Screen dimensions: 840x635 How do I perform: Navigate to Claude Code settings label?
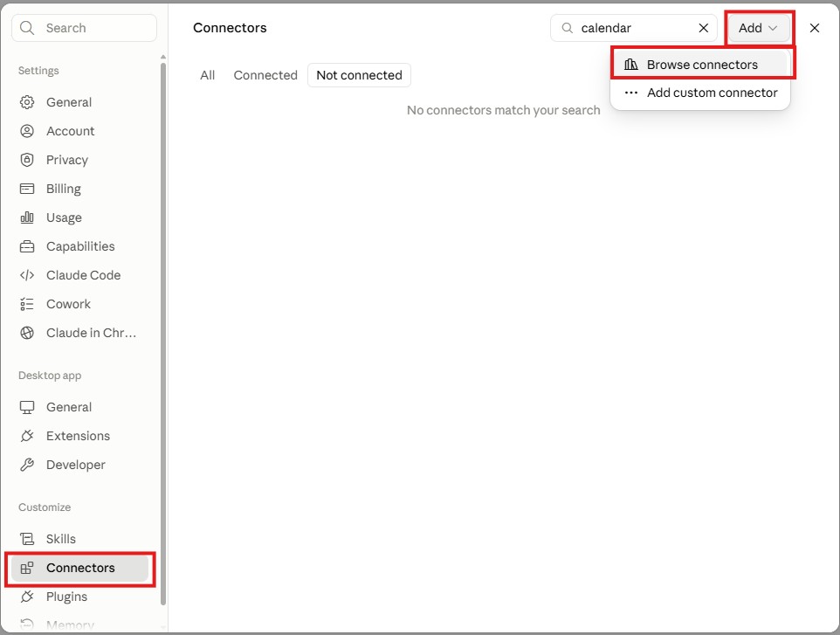click(x=83, y=275)
